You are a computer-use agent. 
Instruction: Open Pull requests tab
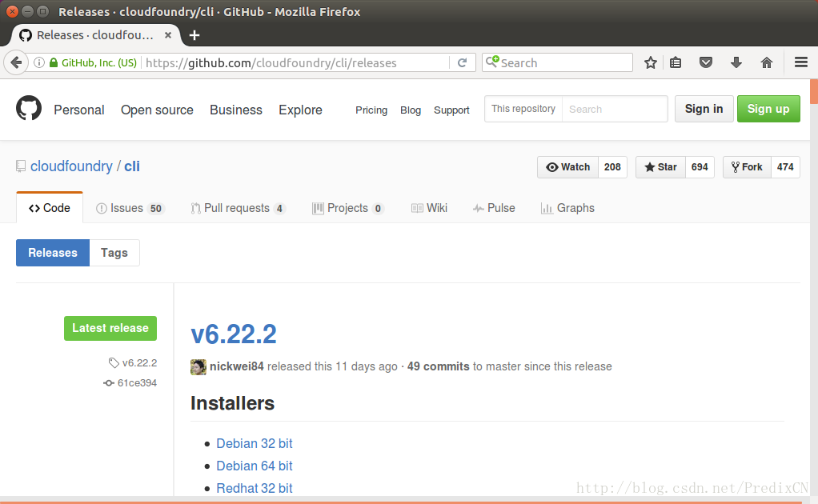click(x=238, y=208)
